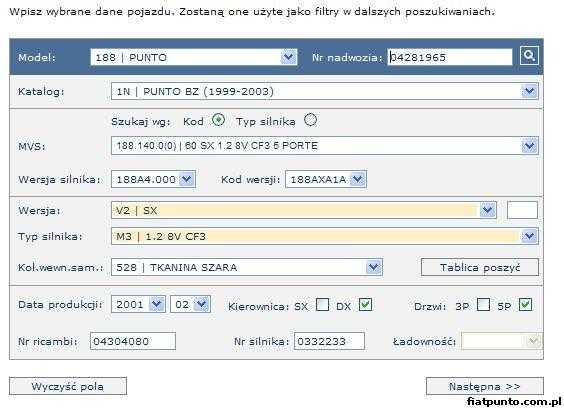564x410 pixels.
Task: Check the Kierownica SX checkbox
Action: [322, 305]
